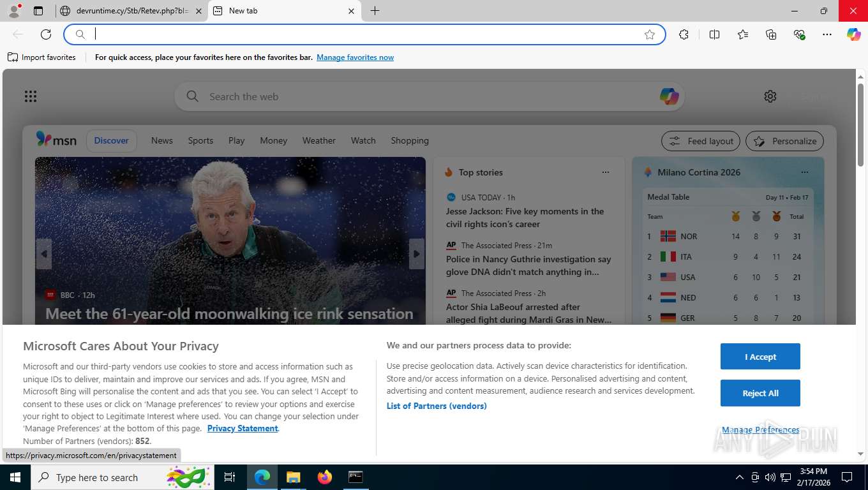Select ITA row in medal table

(x=727, y=256)
